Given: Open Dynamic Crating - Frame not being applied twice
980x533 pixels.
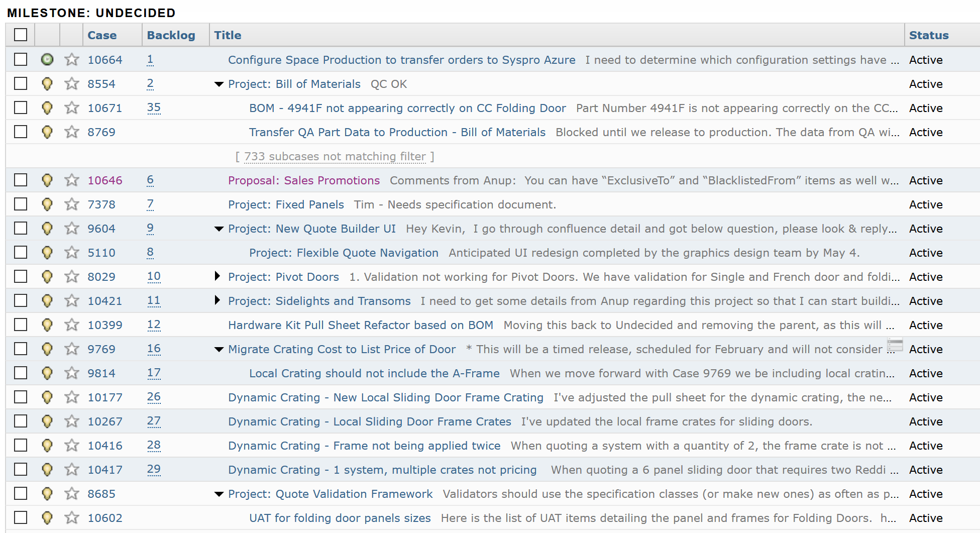Looking at the screenshot, I should pyautogui.click(x=364, y=446).
